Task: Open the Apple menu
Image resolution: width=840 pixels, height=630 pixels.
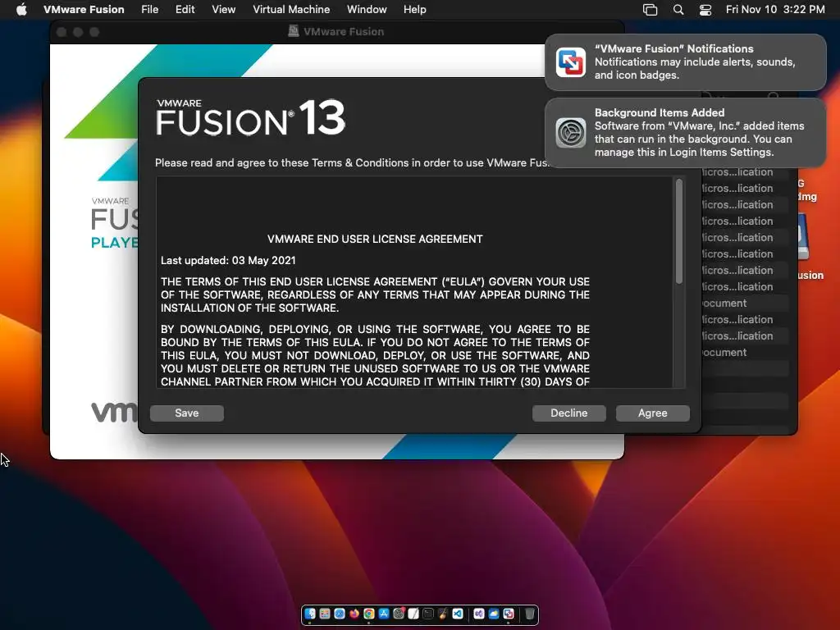Action: pos(21,10)
